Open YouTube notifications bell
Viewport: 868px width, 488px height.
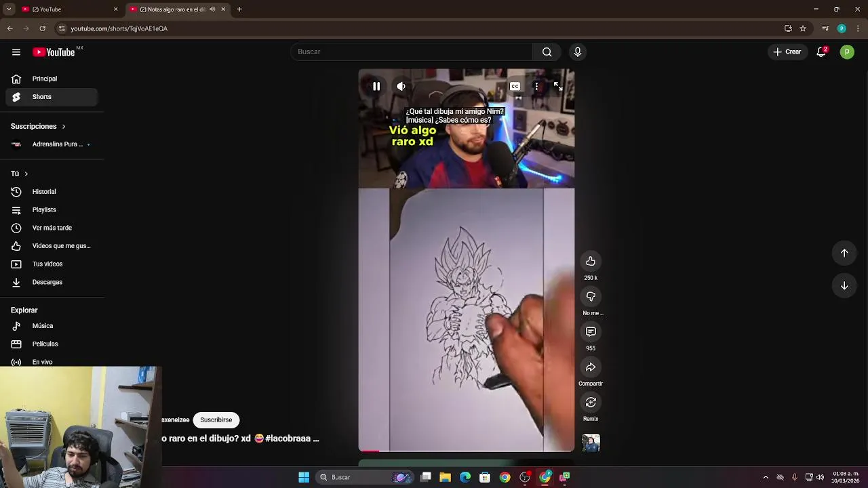[821, 52]
